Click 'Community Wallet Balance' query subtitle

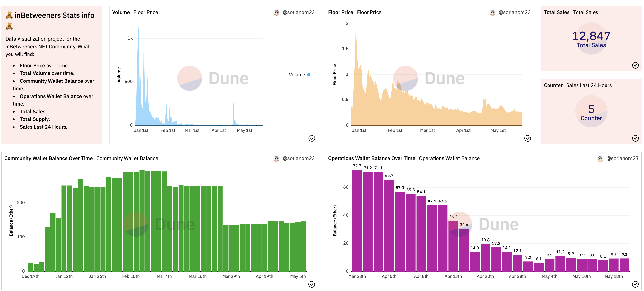click(127, 158)
